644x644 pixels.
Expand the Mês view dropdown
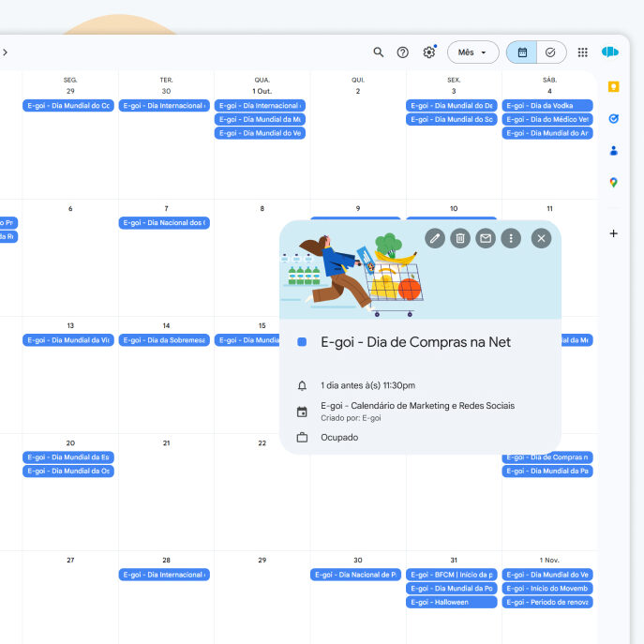472,52
